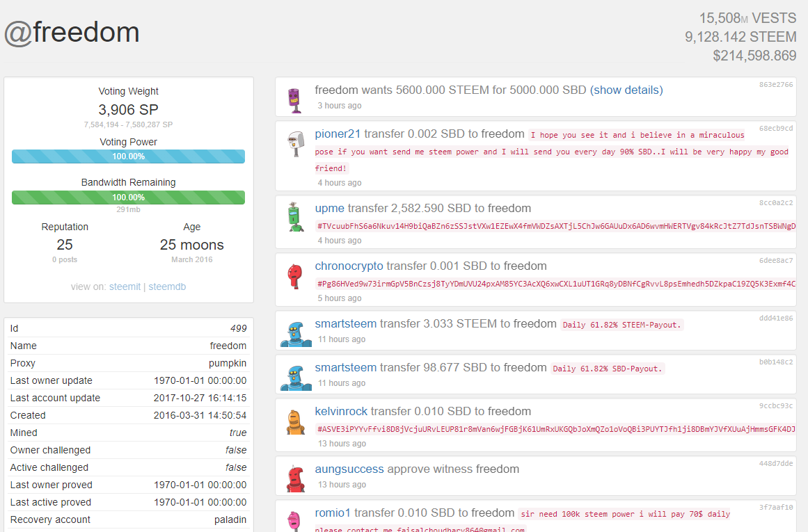Screen dimensions: 808x532
Task: Click the Bandwidth Remaining 100.00% bar
Action: [x=128, y=198]
